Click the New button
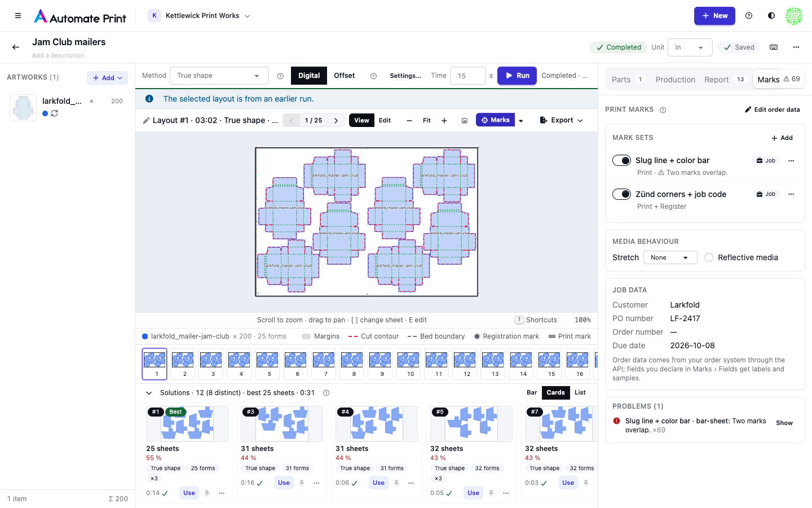Image resolution: width=812 pixels, height=508 pixels. 714,16
